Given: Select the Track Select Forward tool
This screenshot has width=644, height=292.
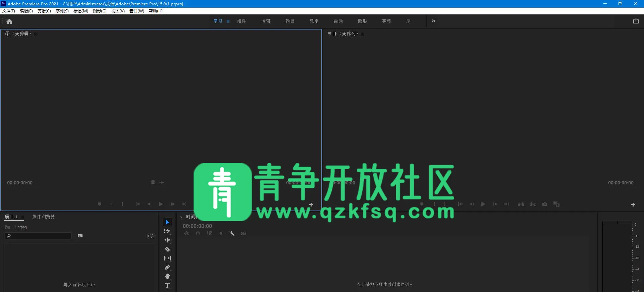Looking at the screenshot, I should [167, 231].
